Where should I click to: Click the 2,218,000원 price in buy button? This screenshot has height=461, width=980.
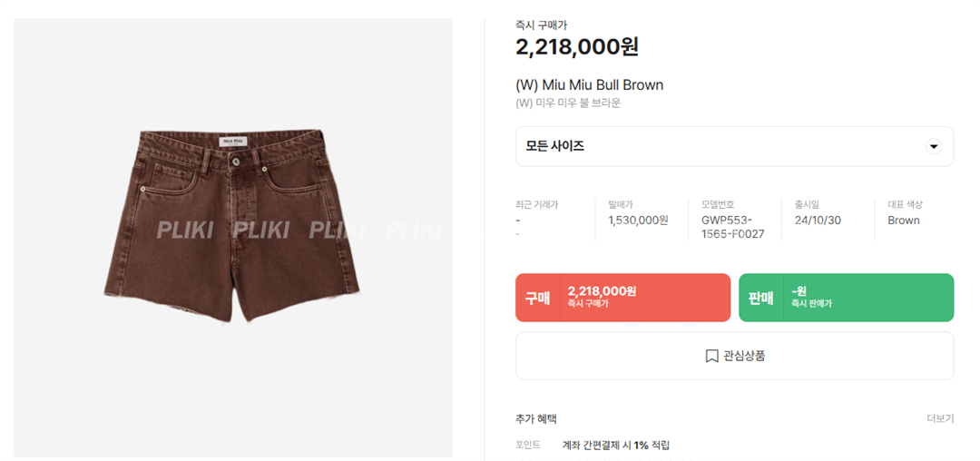tap(602, 291)
